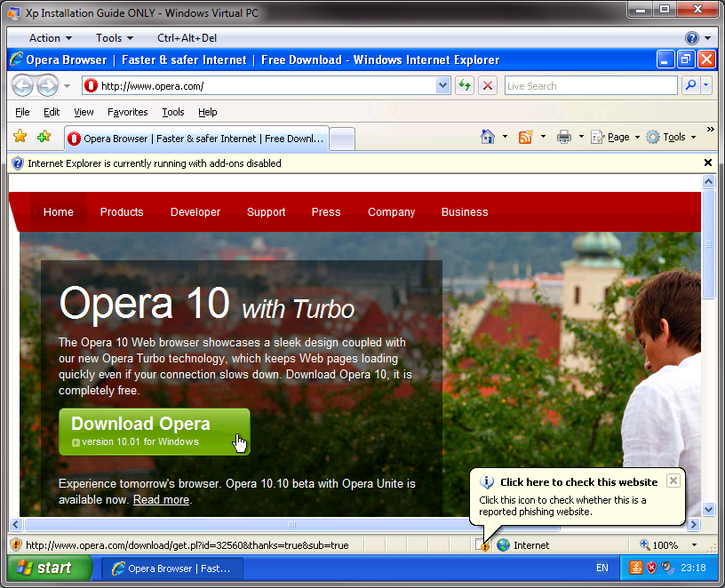Send Ctrl+Alt+Del to the virtual machine

pos(187,38)
